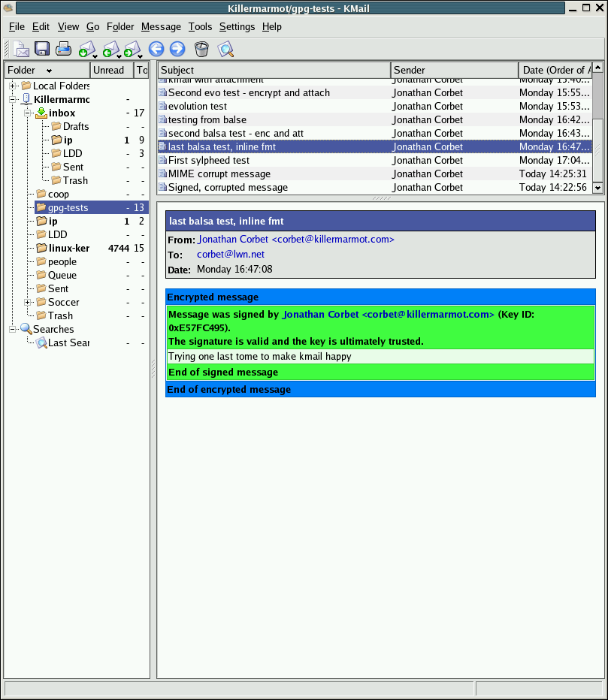
Task: Click the Reply envelope icon
Action: click(x=86, y=49)
